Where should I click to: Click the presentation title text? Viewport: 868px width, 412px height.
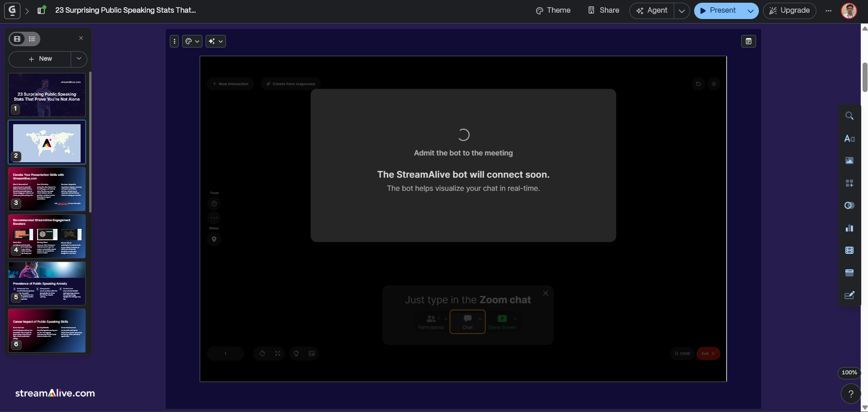click(x=125, y=10)
